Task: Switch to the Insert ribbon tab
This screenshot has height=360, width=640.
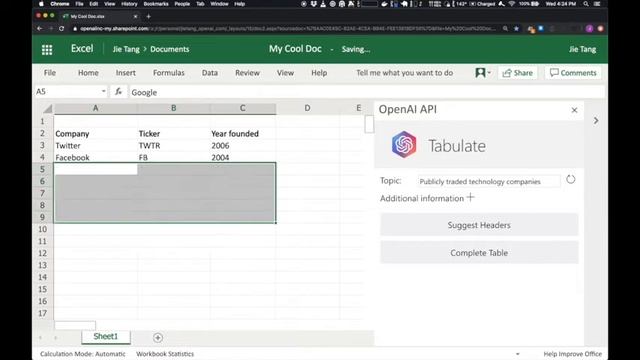Action: click(125, 73)
